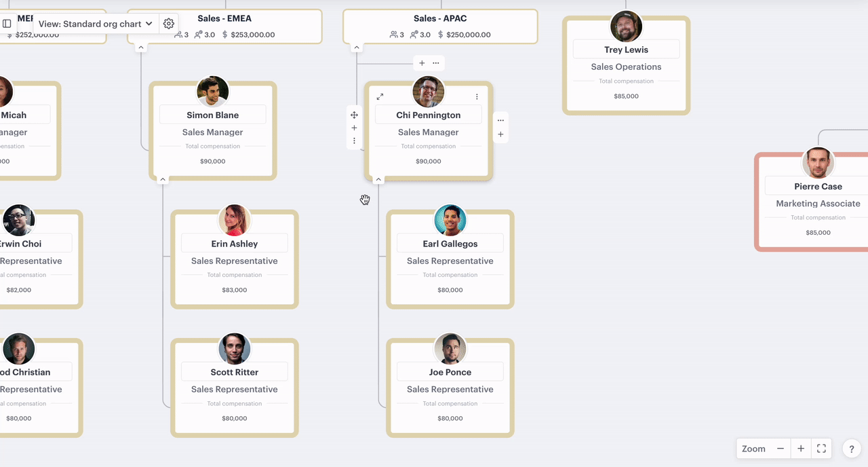Open the help question mark button

pyautogui.click(x=852, y=449)
